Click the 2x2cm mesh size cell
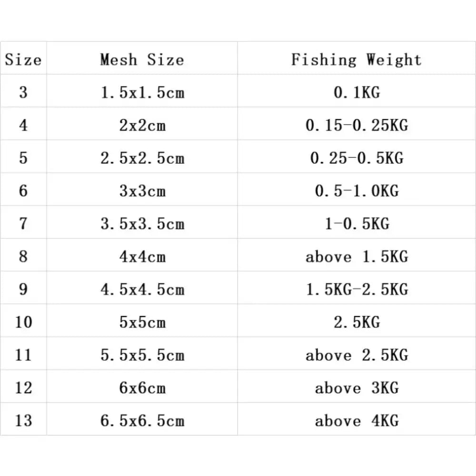The image size is (476, 476). [x=142, y=125]
